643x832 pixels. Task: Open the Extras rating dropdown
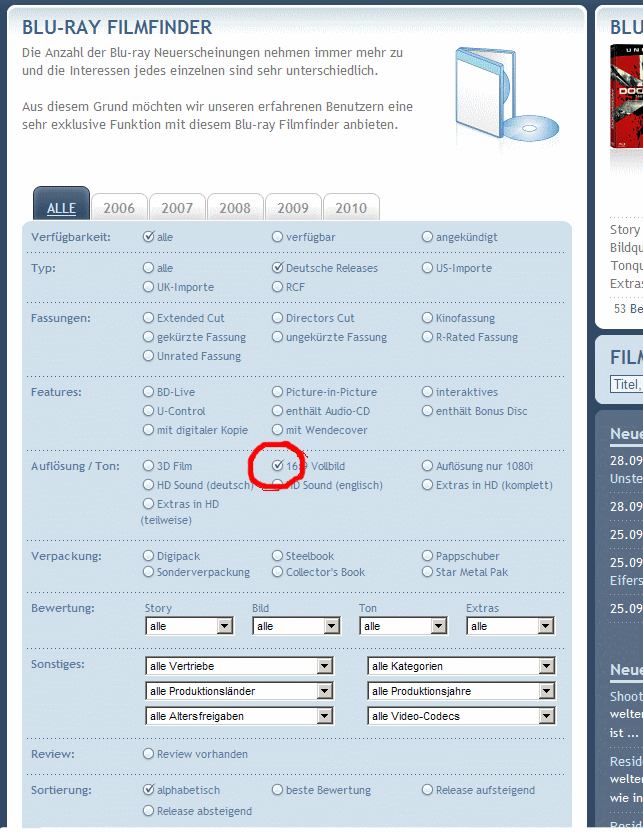(510, 626)
